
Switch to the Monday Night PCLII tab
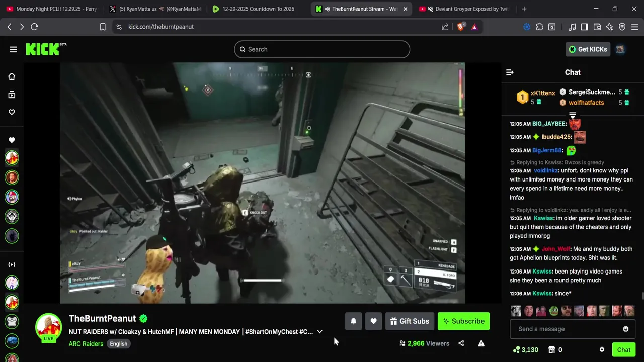tap(51, 9)
